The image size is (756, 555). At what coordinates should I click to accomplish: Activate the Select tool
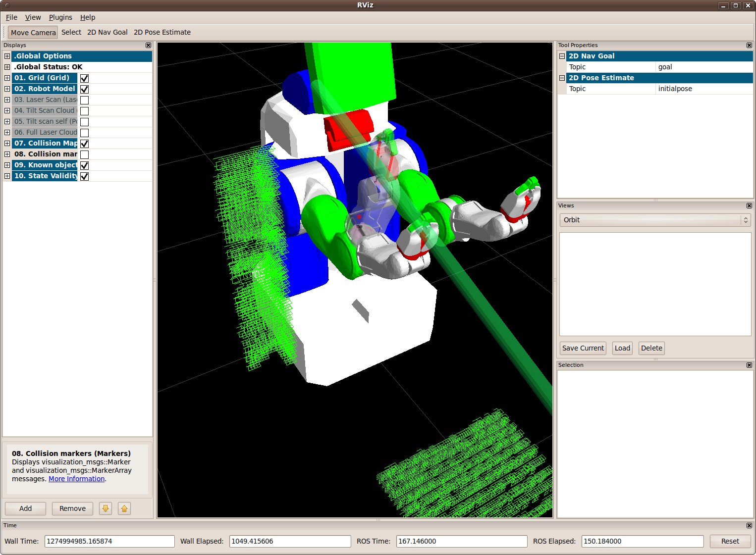[x=71, y=32]
